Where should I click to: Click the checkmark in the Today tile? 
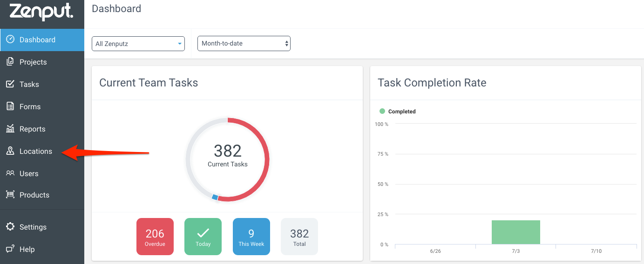203,233
